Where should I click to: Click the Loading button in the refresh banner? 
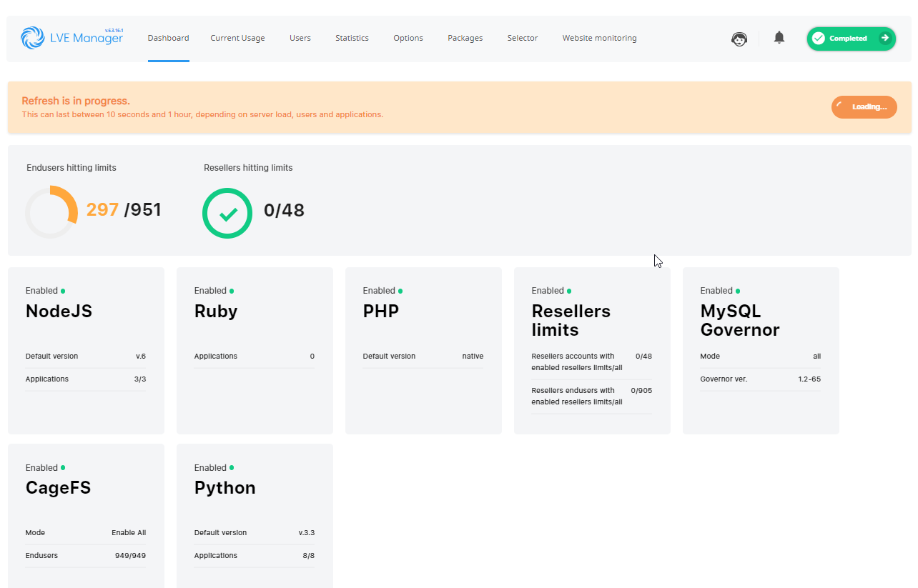pyautogui.click(x=864, y=107)
